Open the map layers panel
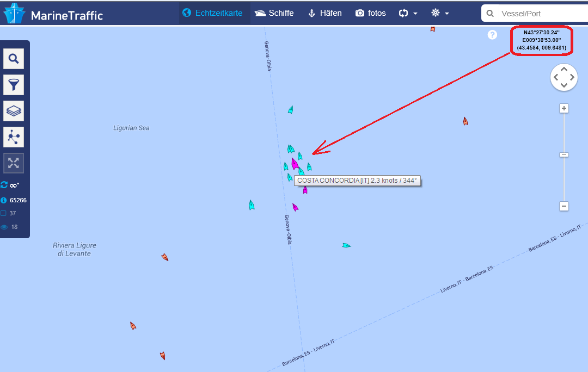This screenshot has width=588, height=372. pos(14,111)
